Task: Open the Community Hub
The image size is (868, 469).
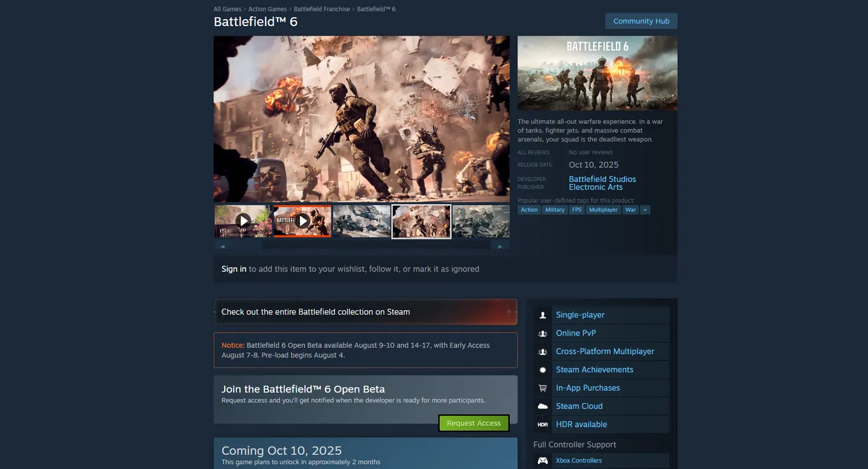Action: [x=641, y=21]
